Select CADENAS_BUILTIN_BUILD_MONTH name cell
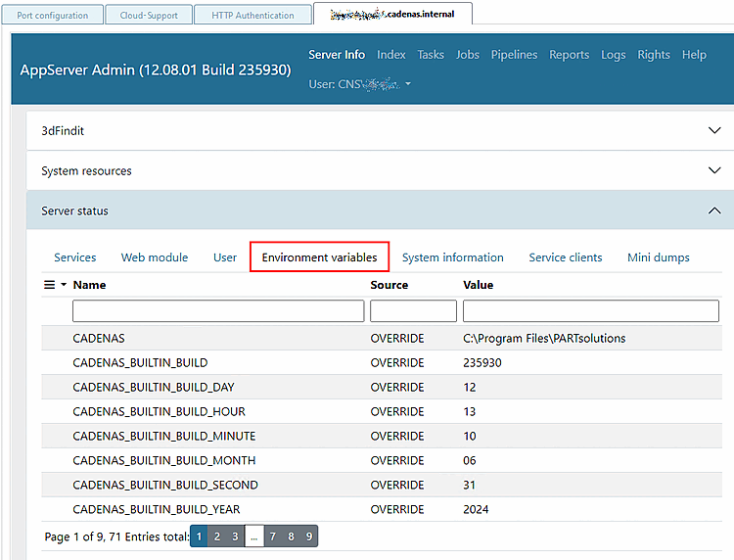 point(163,460)
